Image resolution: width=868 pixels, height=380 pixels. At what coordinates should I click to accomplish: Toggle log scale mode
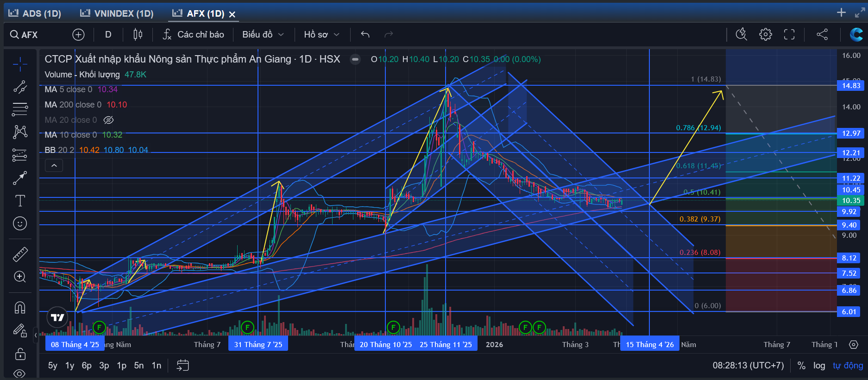pyautogui.click(x=819, y=366)
